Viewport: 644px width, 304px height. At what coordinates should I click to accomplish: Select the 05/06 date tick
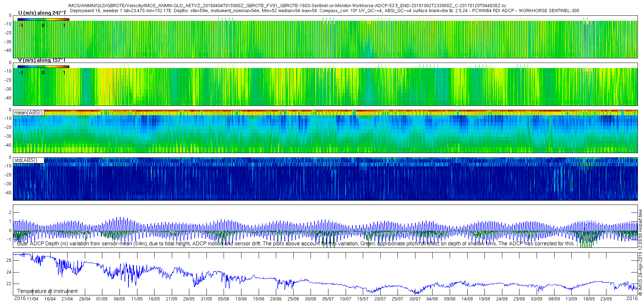pyautogui.click(x=224, y=299)
